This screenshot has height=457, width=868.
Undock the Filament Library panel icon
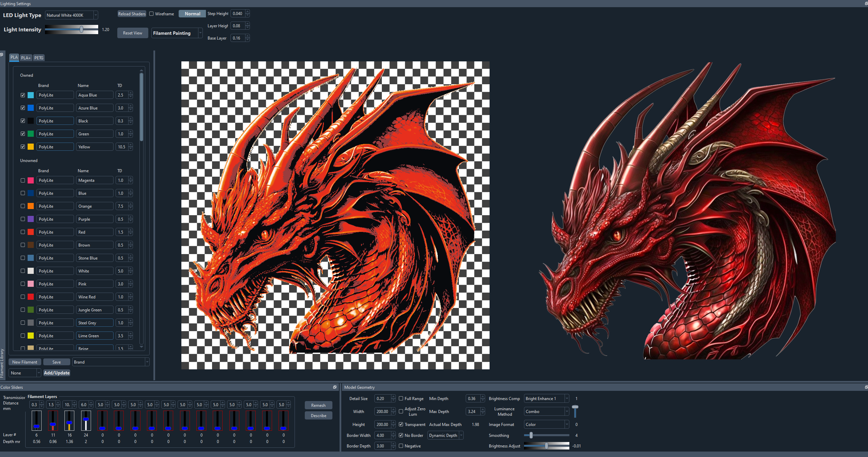(x=2, y=55)
